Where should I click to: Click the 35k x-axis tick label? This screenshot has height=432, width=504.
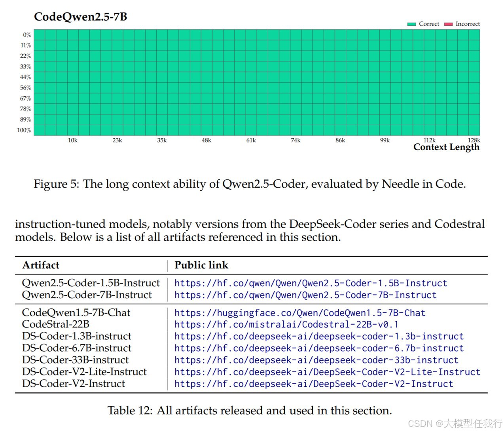162,140
